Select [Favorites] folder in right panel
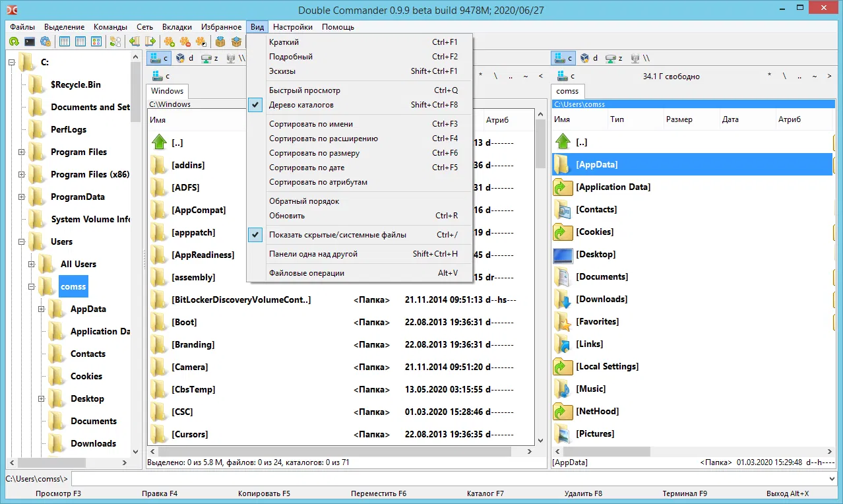Screen dimensions: 843x504 (596, 322)
